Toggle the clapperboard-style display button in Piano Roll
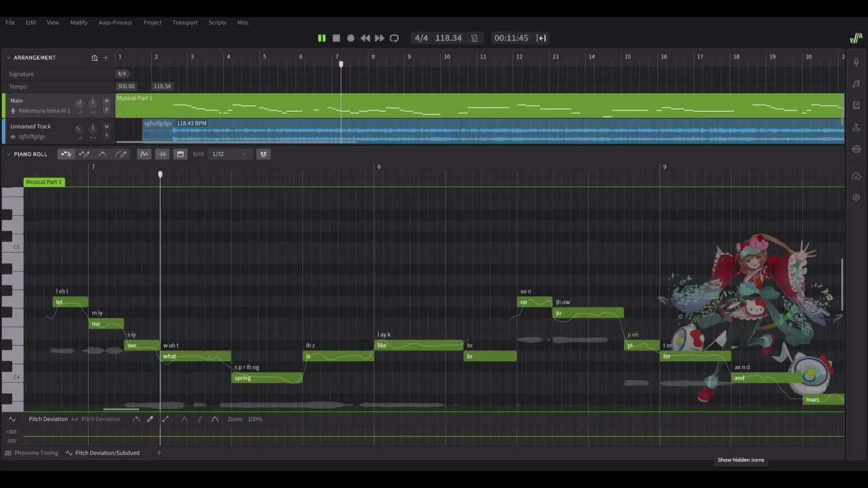The height and width of the screenshot is (488, 868). click(x=180, y=154)
